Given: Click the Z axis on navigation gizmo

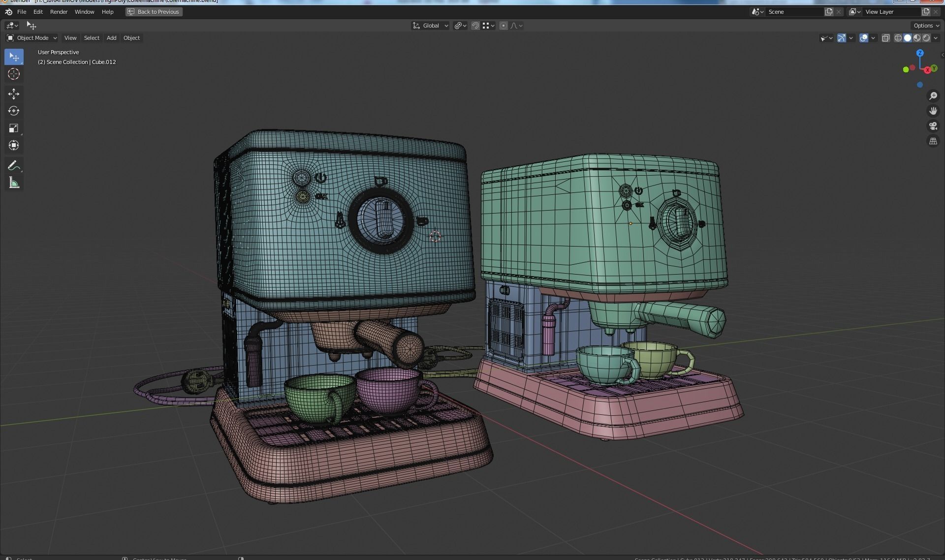Looking at the screenshot, I should coord(920,53).
